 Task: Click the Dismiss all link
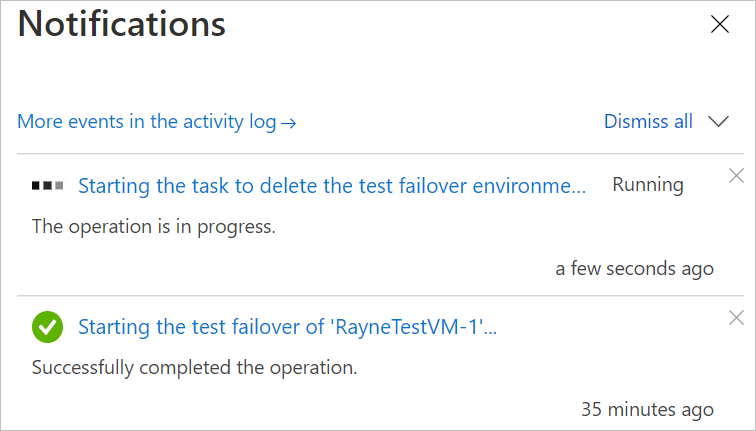pyautogui.click(x=648, y=122)
